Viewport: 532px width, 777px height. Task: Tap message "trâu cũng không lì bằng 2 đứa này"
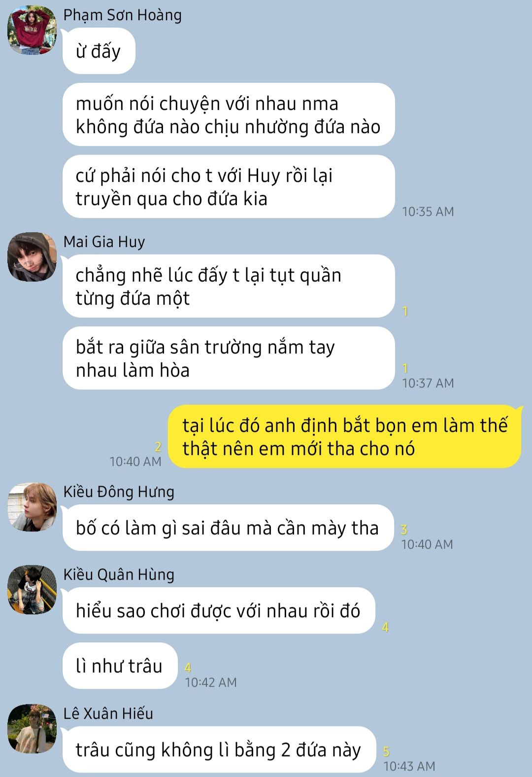coord(219,749)
